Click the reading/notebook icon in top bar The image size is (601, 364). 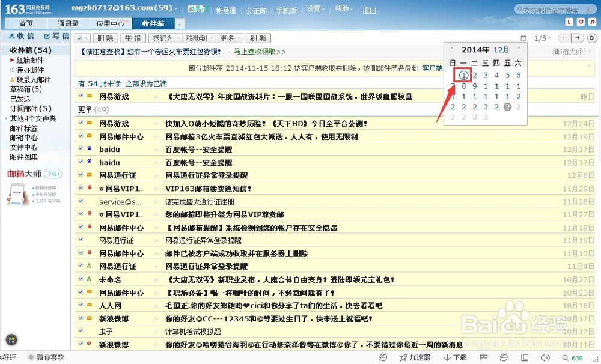point(581,22)
